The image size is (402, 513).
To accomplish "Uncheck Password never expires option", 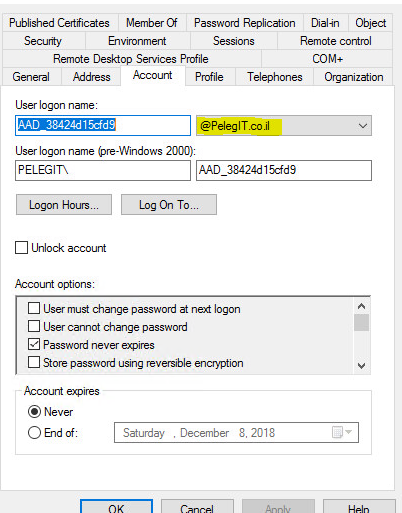I will pyautogui.click(x=34, y=344).
